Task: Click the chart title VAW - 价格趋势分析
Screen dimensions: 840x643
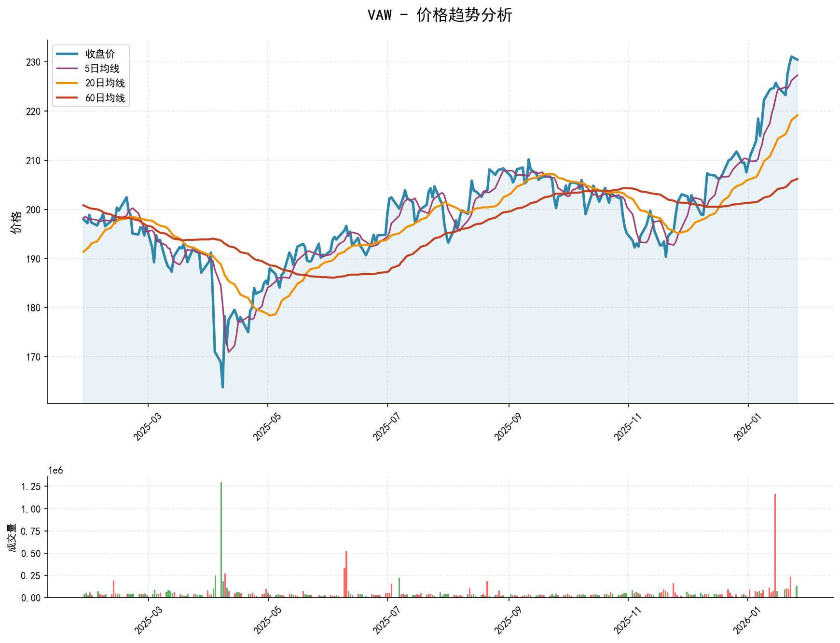Action: [x=440, y=15]
